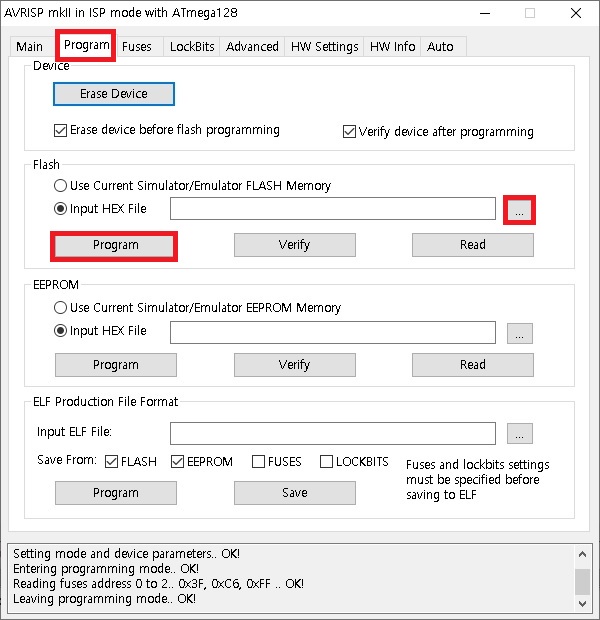Browse for Flash HEX file
600x620 pixels.
[x=519, y=210]
